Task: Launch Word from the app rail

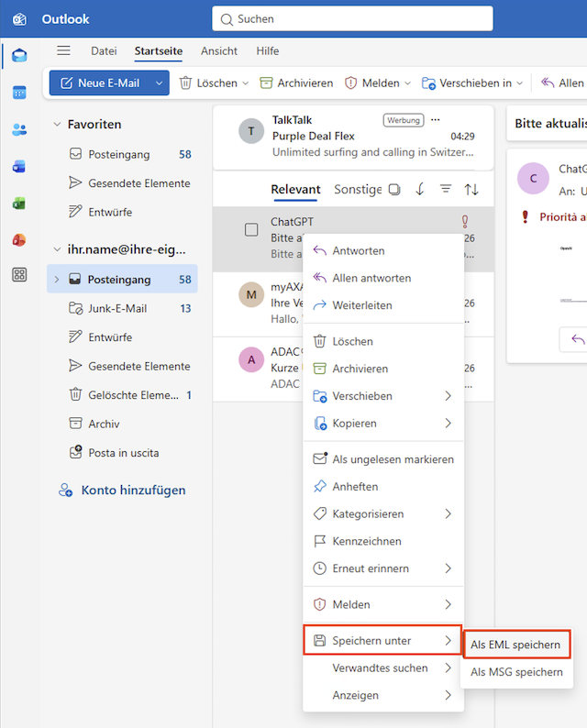Action: 19,166
